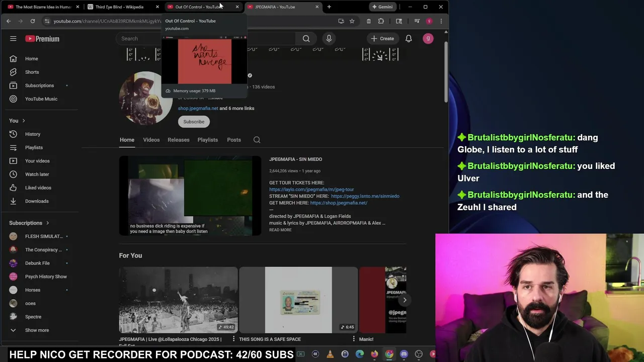Play the SIN MIEDO featured video thumbnail
This screenshot has height=362, width=644.
[x=190, y=196]
